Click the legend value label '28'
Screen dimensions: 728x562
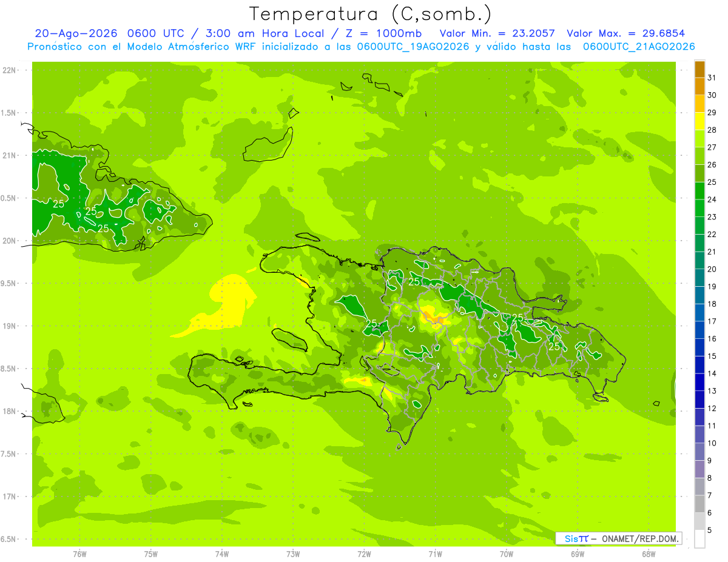[x=712, y=130]
